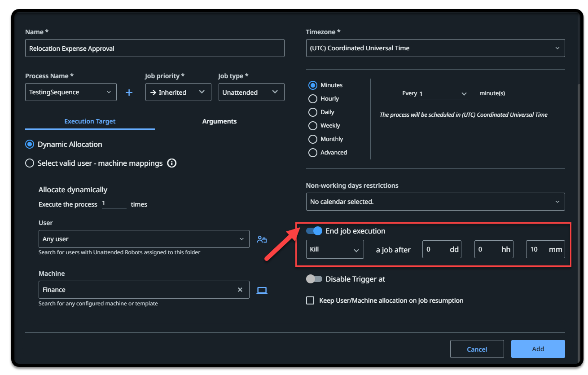Image resolution: width=588 pixels, height=375 pixels.
Task: Click the user assignment icon next to User field
Action: pos(262,239)
